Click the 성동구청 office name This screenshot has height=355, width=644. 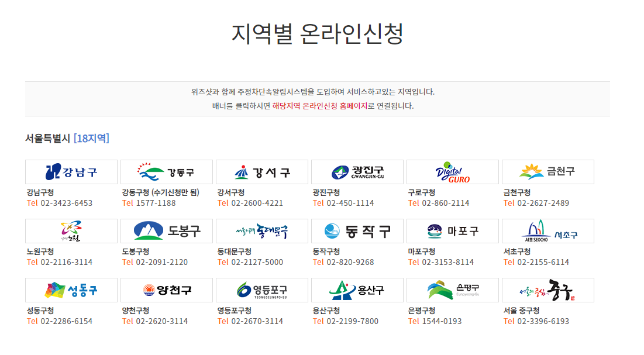40,311
